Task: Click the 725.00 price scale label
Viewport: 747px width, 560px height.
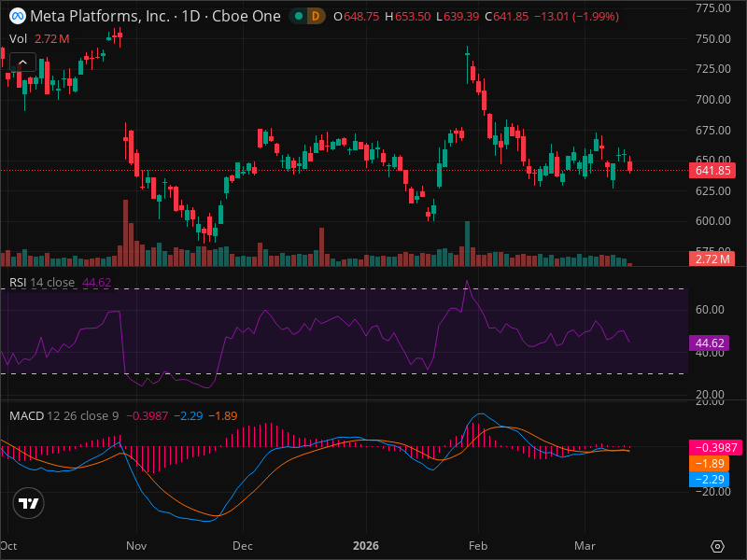Action: [x=713, y=69]
